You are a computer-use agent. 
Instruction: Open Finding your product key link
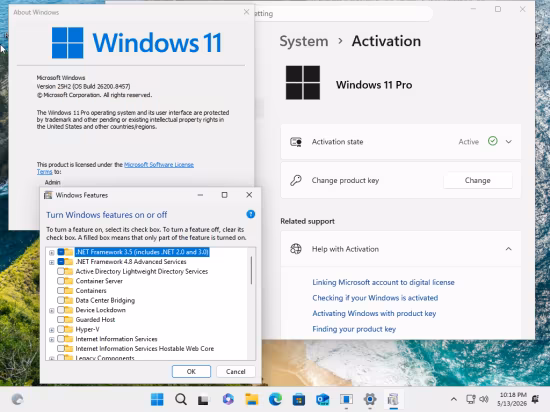point(354,329)
